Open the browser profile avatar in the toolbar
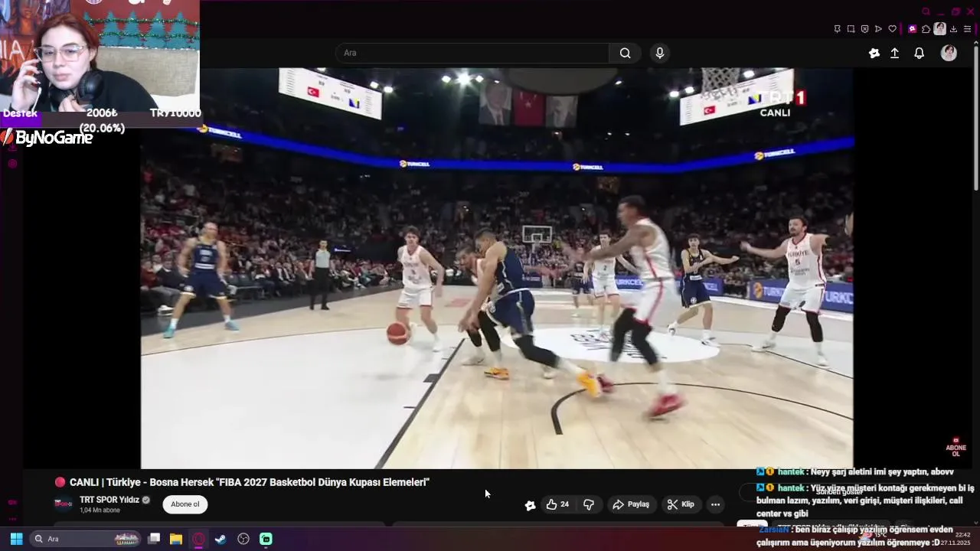 939,29
